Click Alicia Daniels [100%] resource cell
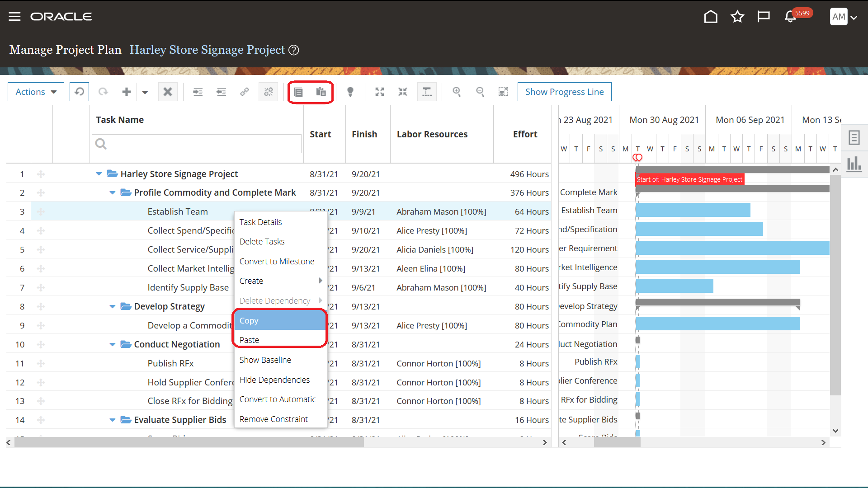Image resolution: width=868 pixels, height=488 pixels. [x=435, y=250]
